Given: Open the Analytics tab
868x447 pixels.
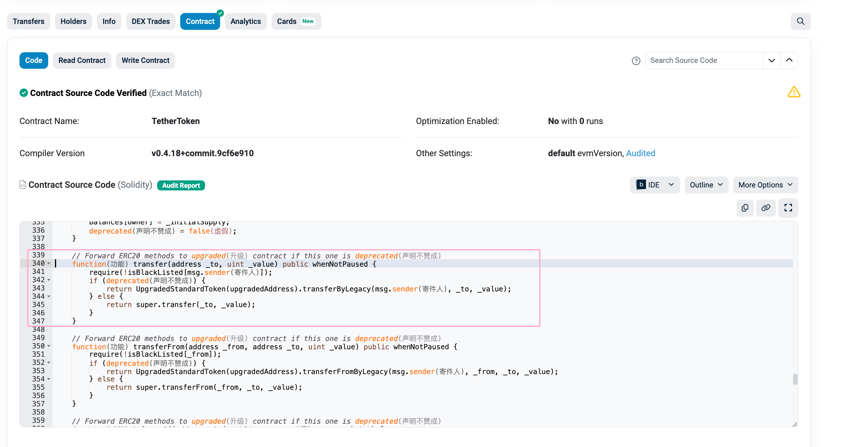Looking at the screenshot, I should (x=245, y=21).
